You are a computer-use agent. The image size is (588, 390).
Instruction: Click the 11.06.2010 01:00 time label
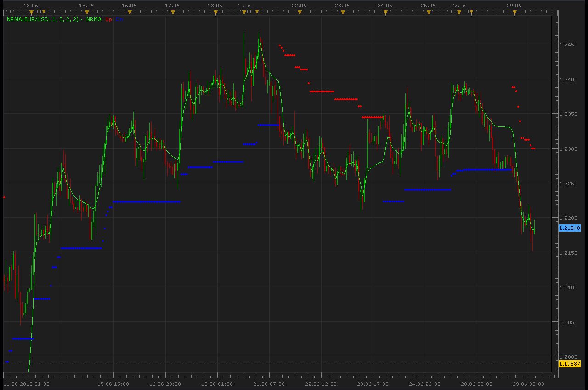(26, 384)
